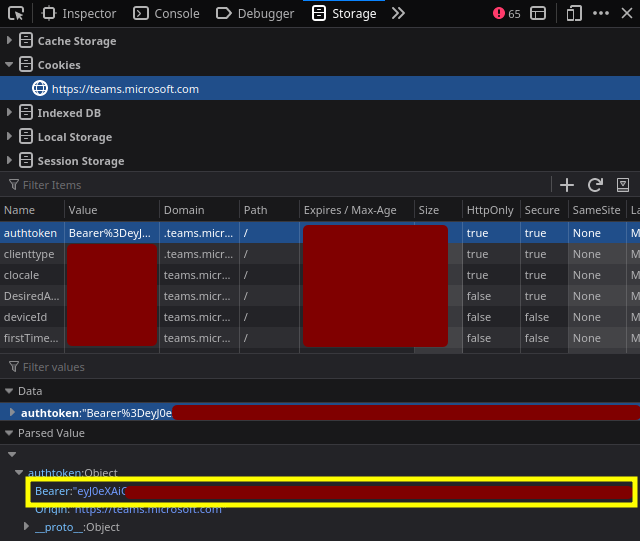
Task: Expand Cache Storage tree node
Action: pyautogui.click(x=9, y=40)
